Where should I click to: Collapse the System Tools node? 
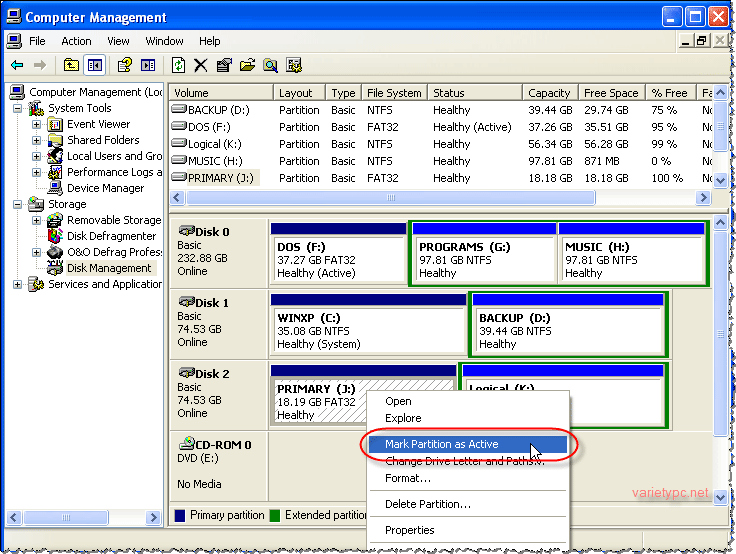pyautogui.click(x=17, y=109)
